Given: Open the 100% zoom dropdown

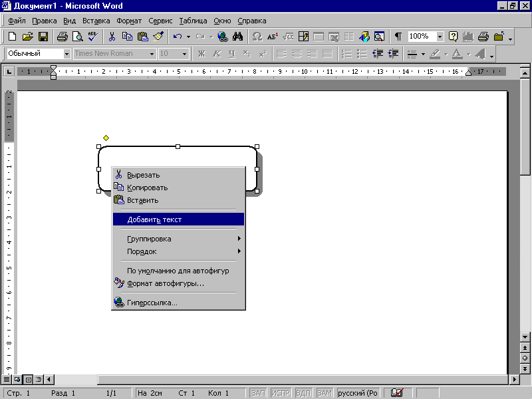Looking at the screenshot, I should pyautogui.click(x=440, y=37).
